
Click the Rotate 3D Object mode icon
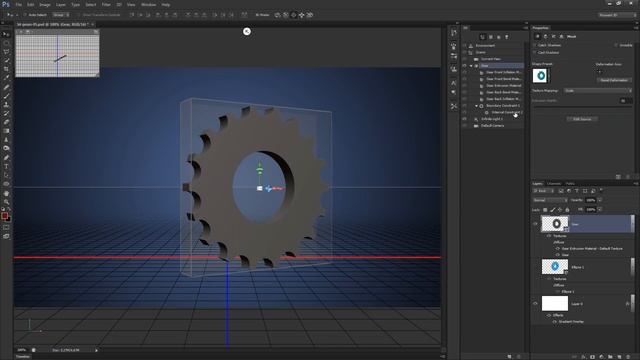(278, 15)
